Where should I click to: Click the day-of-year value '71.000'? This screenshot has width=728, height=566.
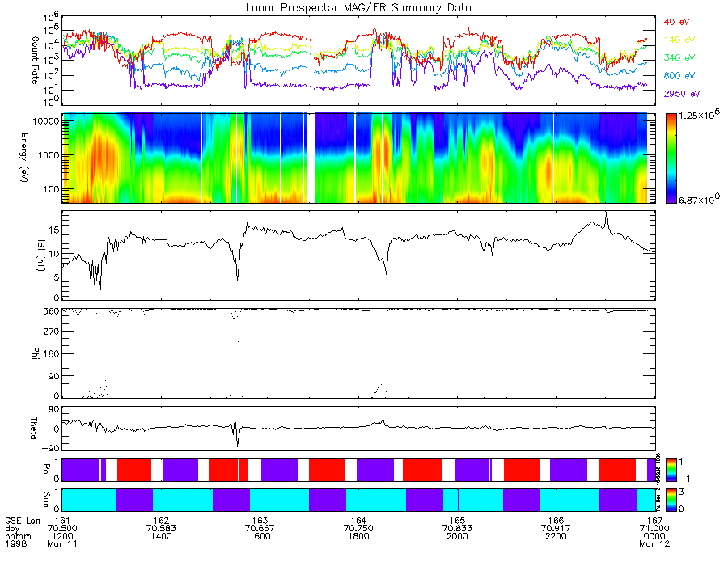point(654,529)
